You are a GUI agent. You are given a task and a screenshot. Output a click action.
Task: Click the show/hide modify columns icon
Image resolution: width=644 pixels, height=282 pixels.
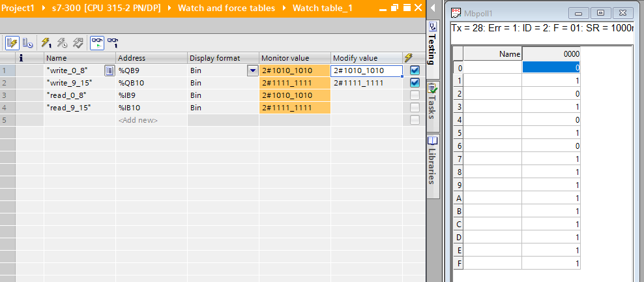pyautogui.click(x=12, y=42)
